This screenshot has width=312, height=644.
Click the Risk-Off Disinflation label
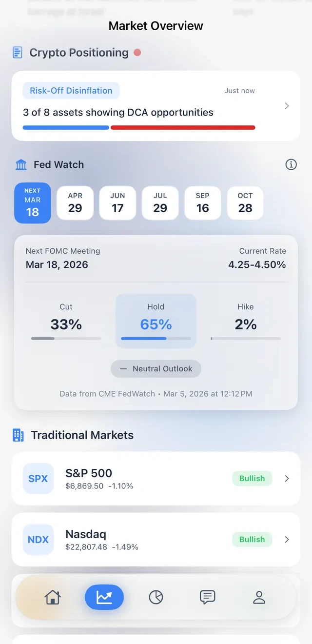(x=71, y=91)
